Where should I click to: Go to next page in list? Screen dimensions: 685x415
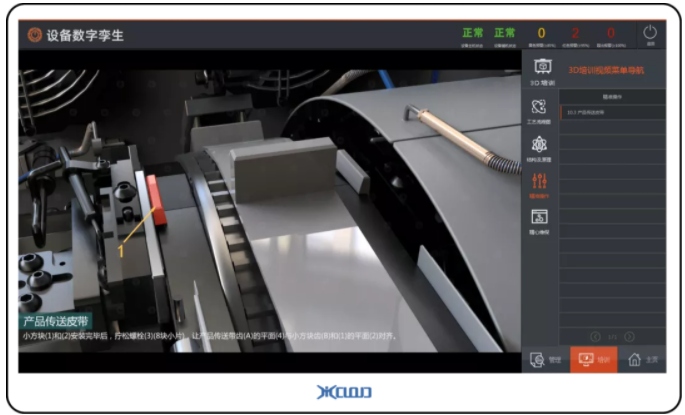point(629,336)
